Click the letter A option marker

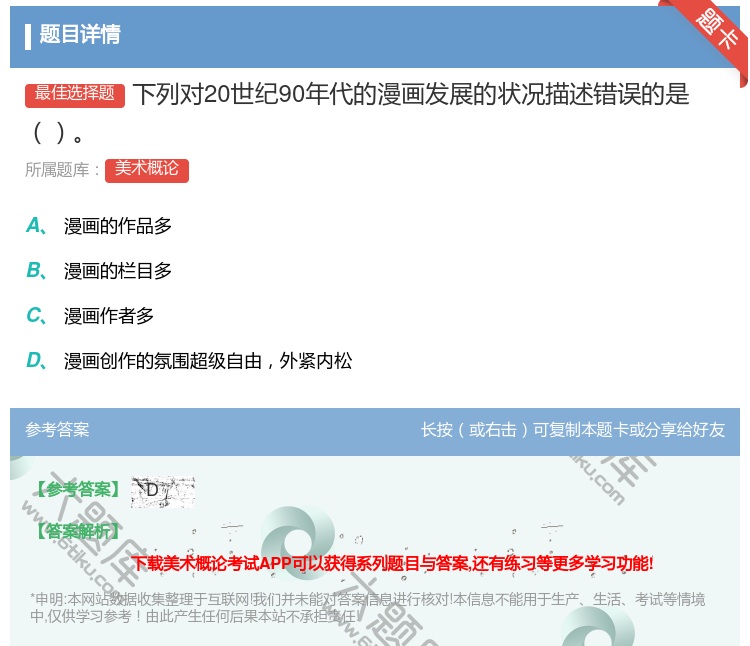[36, 225]
